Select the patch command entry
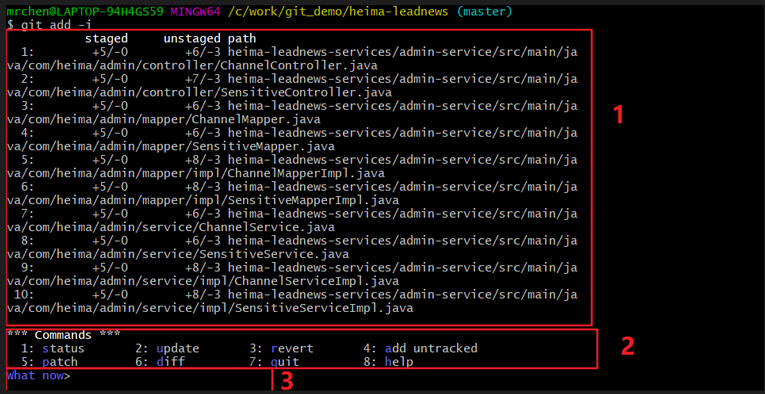Screen dimensions: 765x394 pos(49,362)
